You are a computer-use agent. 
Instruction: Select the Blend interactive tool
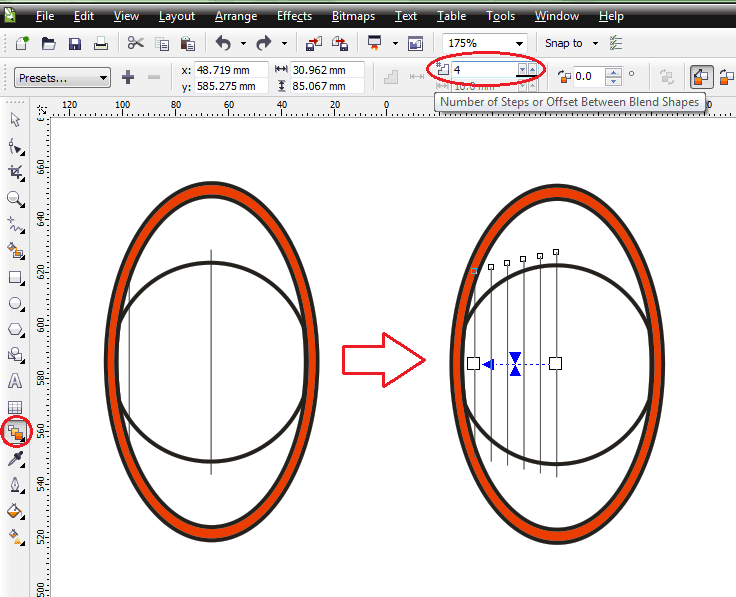tap(16, 432)
